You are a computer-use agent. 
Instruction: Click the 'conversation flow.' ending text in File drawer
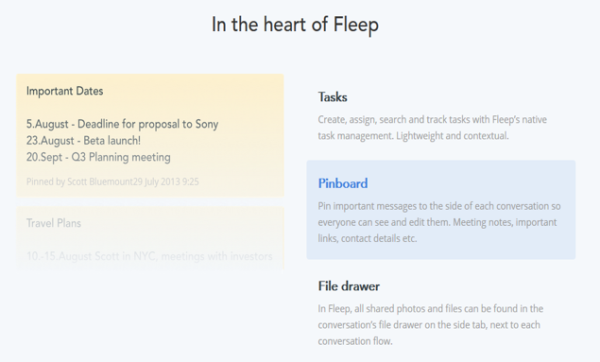[355, 341]
